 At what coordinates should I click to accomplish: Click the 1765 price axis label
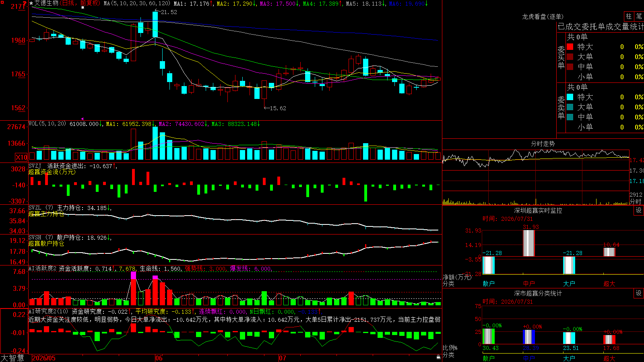pos(18,74)
